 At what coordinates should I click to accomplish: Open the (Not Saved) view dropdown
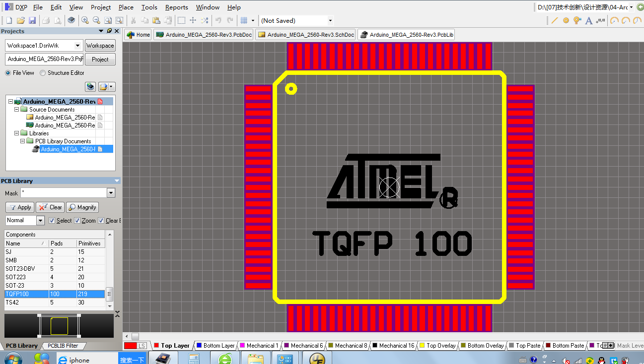[330, 20]
